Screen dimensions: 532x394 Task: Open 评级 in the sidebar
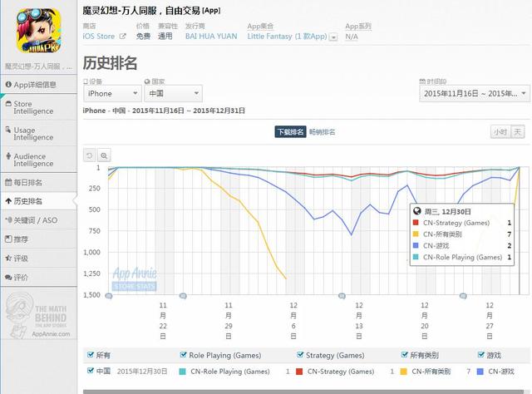39,259
